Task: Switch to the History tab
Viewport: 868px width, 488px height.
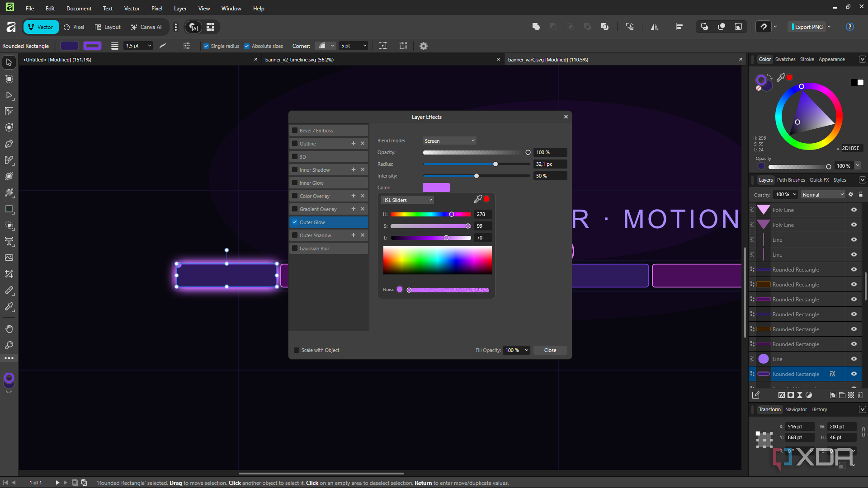Action: click(x=819, y=409)
